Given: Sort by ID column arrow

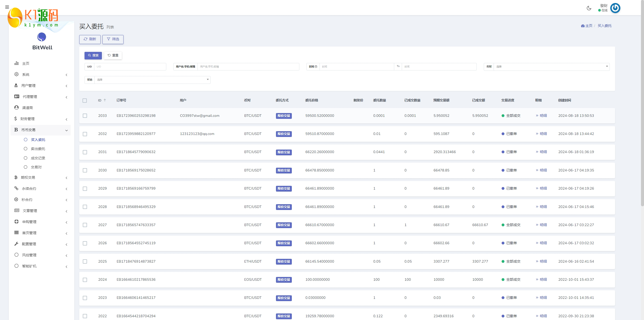Looking at the screenshot, I should pyautogui.click(x=105, y=100).
